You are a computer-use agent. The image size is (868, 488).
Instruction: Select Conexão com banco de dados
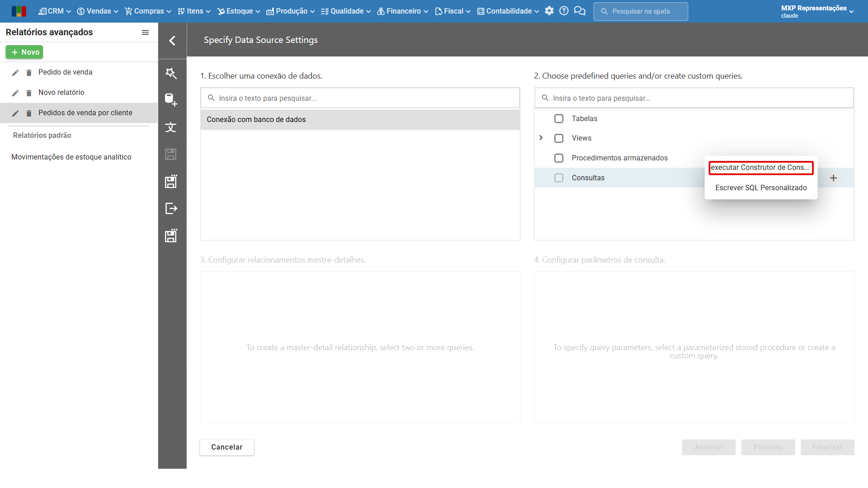(360, 120)
